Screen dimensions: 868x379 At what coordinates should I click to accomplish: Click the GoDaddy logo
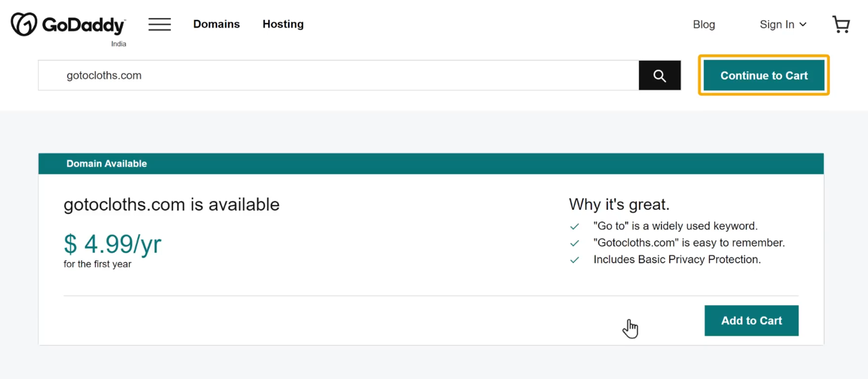tap(68, 25)
